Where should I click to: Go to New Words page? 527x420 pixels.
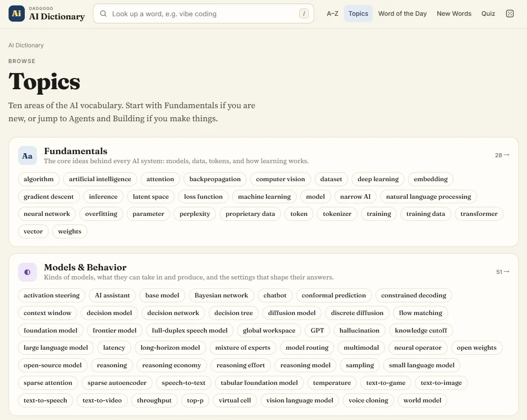(x=454, y=14)
